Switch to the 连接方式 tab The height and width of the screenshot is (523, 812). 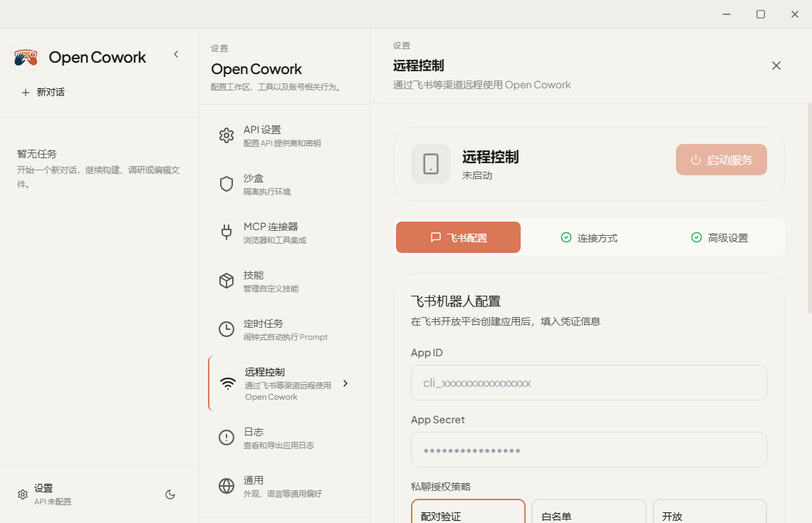pyautogui.click(x=589, y=237)
